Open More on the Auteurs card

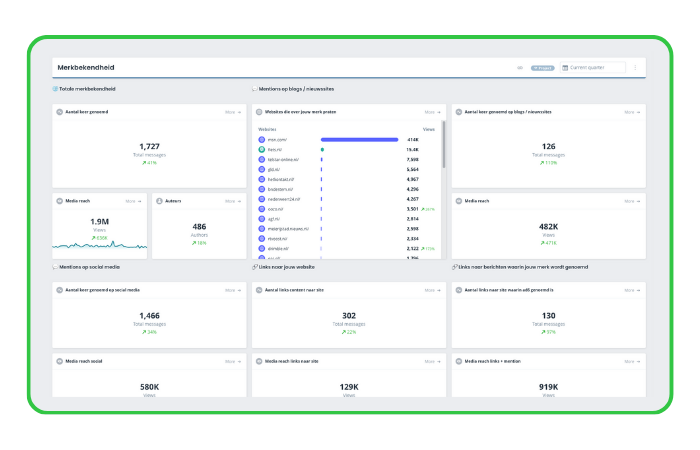(x=233, y=201)
